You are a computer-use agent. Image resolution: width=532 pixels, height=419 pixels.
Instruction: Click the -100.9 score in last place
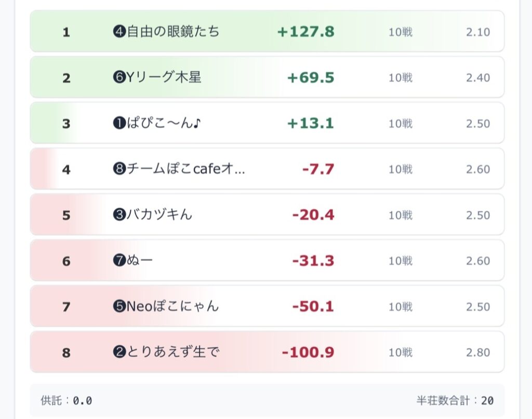(308, 353)
